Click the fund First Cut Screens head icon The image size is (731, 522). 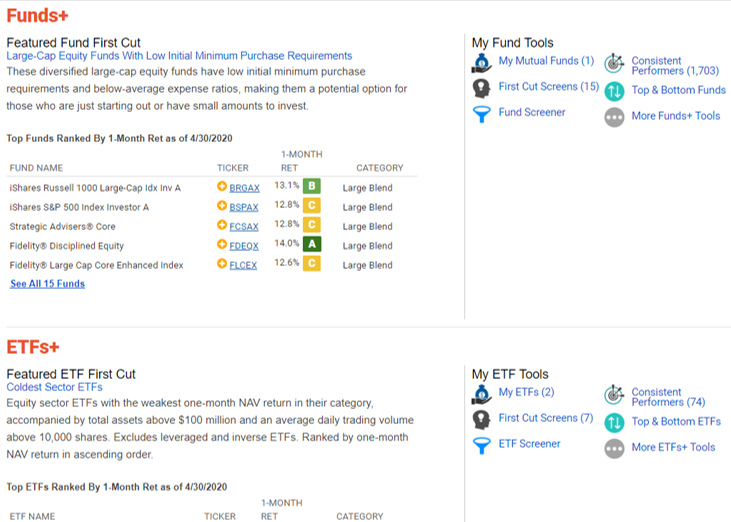pyautogui.click(x=482, y=89)
